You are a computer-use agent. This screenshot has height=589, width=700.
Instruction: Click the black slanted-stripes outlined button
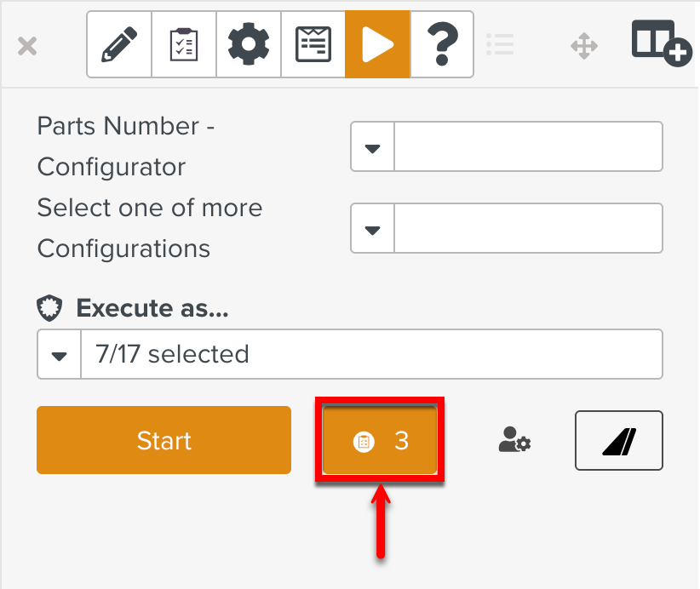619,441
